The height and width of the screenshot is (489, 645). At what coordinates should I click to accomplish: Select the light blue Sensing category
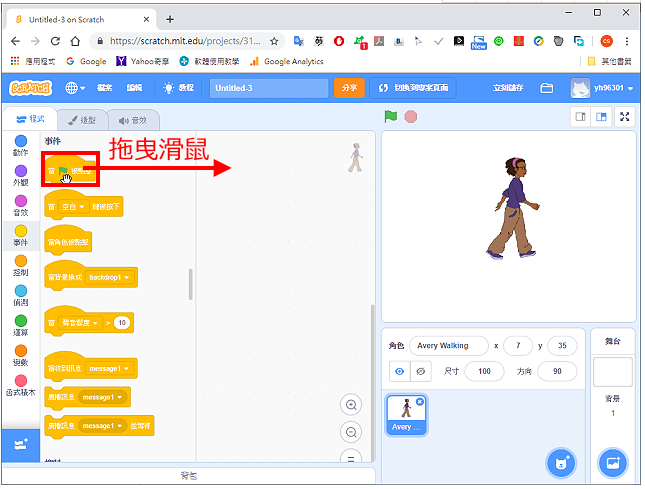[x=21, y=296]
